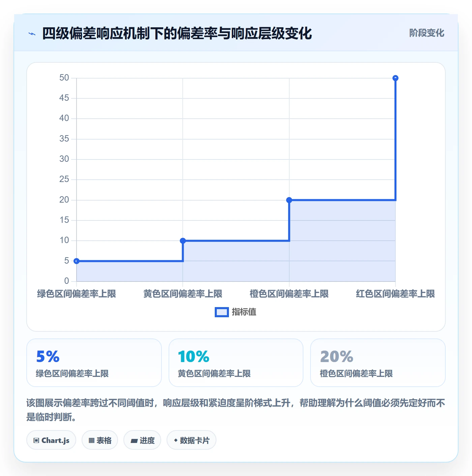Click the grid icon in the 表格 chip
Image resolution: width=472 pixels, height=476 pixels.
coord(91,440)
